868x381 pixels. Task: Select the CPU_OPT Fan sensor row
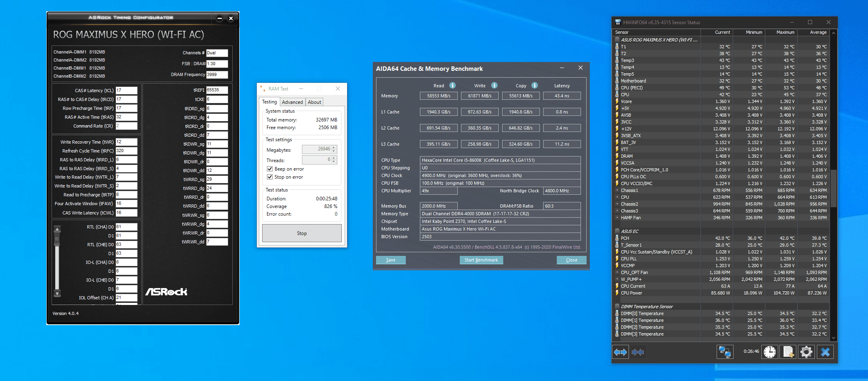[x=721, y=272]
